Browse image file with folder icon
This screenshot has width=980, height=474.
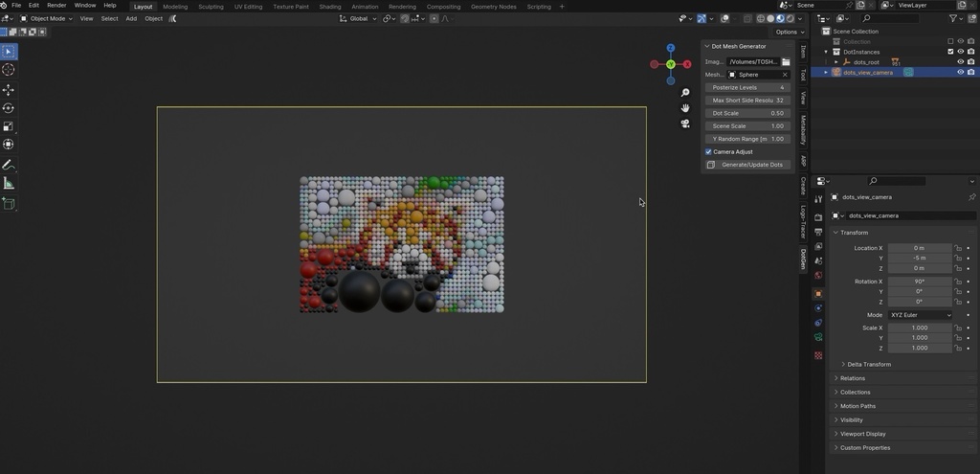786,62
